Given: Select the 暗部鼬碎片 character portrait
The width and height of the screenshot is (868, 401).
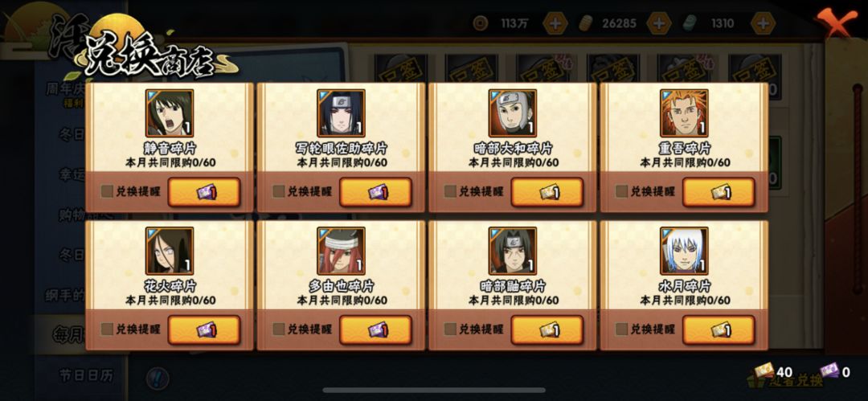Looking at the screenshot, I should pos(513,251).
